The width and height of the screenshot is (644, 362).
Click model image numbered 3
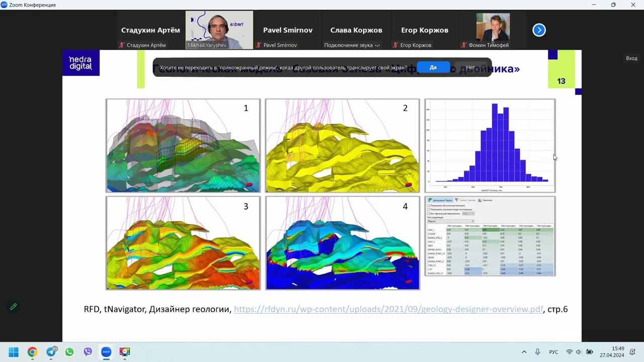pyautogui.click(x=183, y=243)
